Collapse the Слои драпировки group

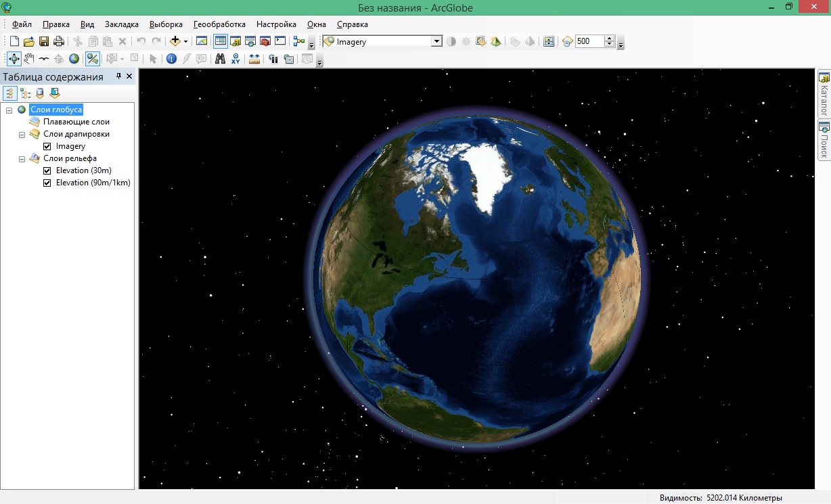22,134
